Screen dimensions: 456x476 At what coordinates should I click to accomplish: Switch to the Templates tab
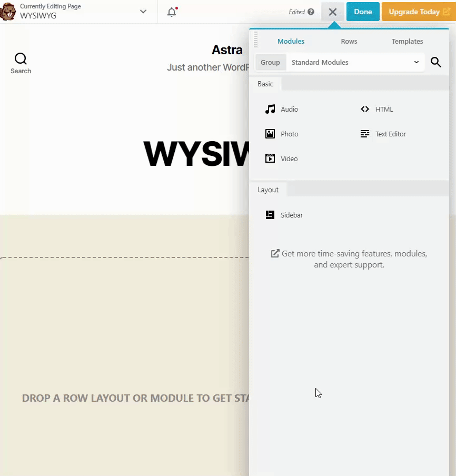[407, 41]
